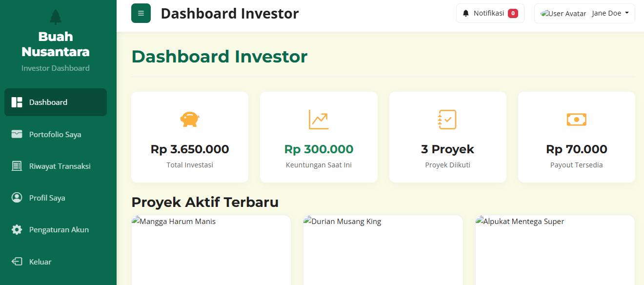The height and width of the screenshot is (285, 644).
Task: Log out via Keluar link
Action: 40,262
